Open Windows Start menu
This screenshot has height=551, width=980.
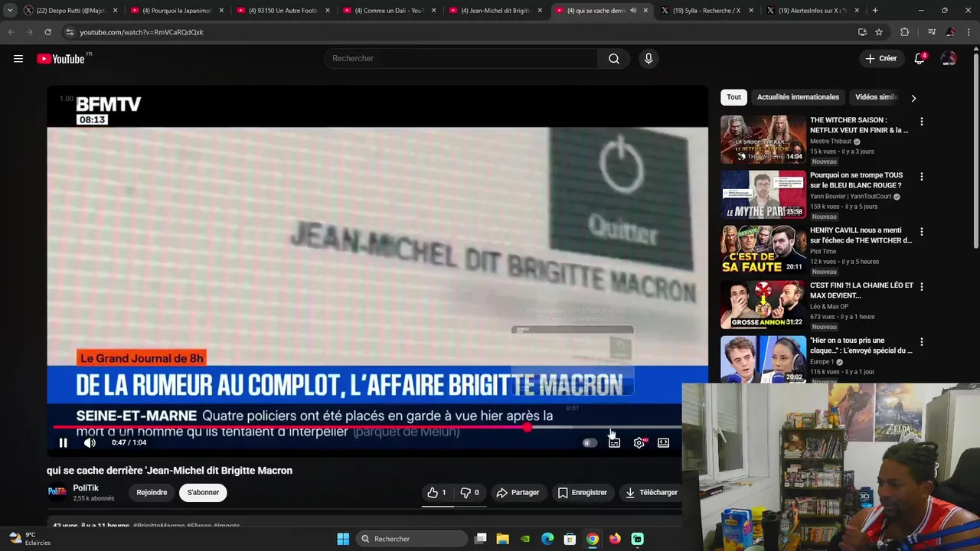(343, 539)
